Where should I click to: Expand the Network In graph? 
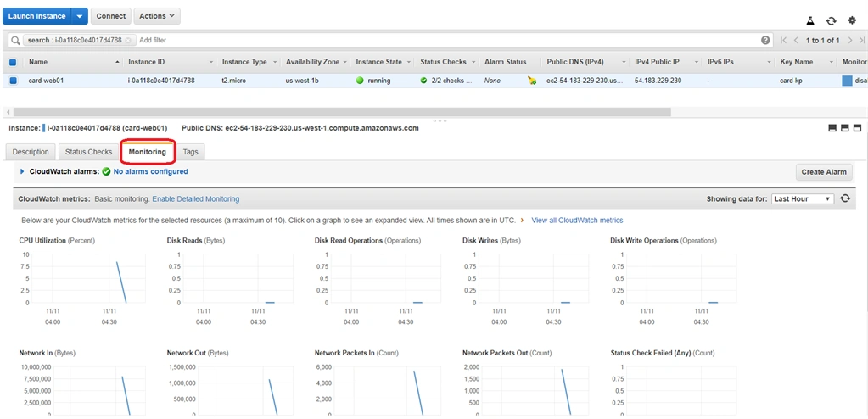(x=83, y=389)
